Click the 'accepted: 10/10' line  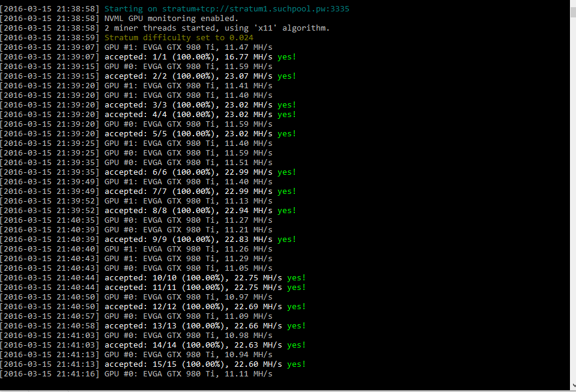tap(153, 278)
